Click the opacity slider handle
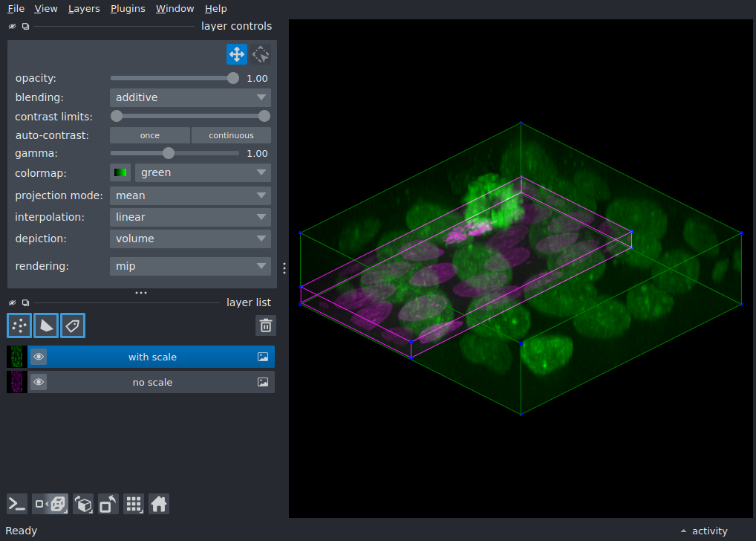 (x=233, y=78)
